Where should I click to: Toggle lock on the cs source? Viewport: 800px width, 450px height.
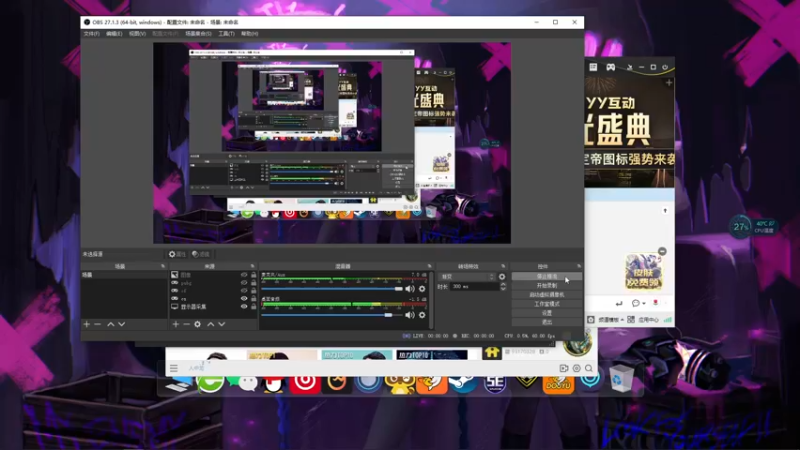tap(254, 298)
